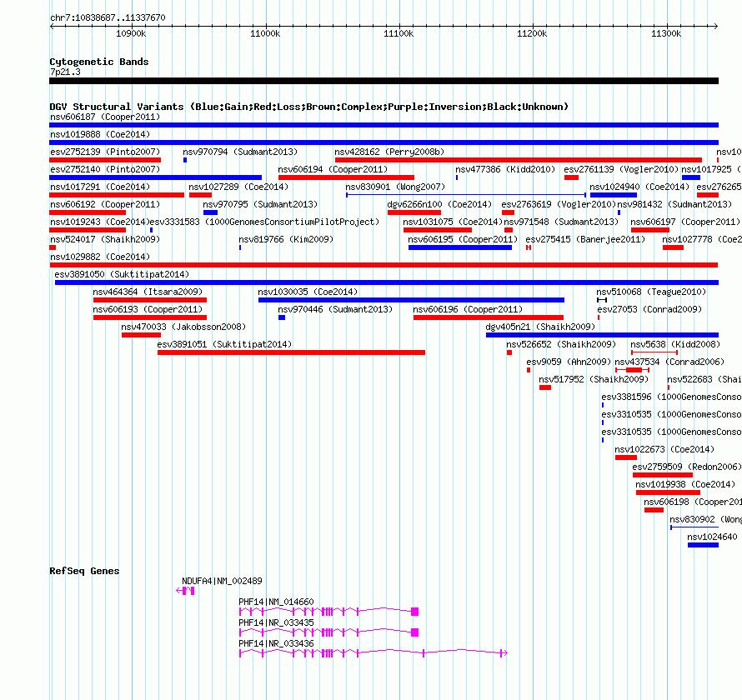This screenshot has width=742, height=700.
Task: Select the dgv6266n100 (Coe2014) label
Action: tap(439, 204)
